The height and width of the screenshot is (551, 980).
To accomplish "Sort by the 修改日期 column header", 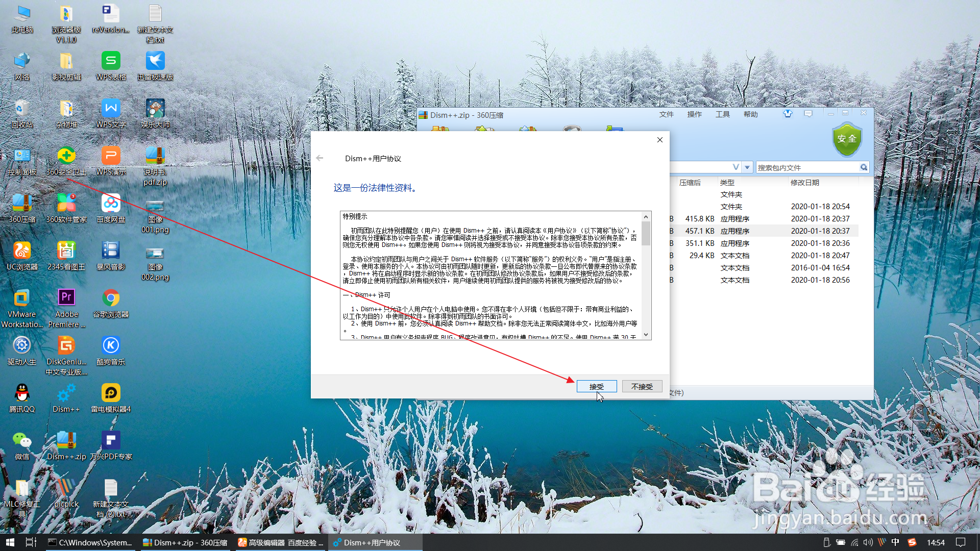I will (x=804, y=183).
